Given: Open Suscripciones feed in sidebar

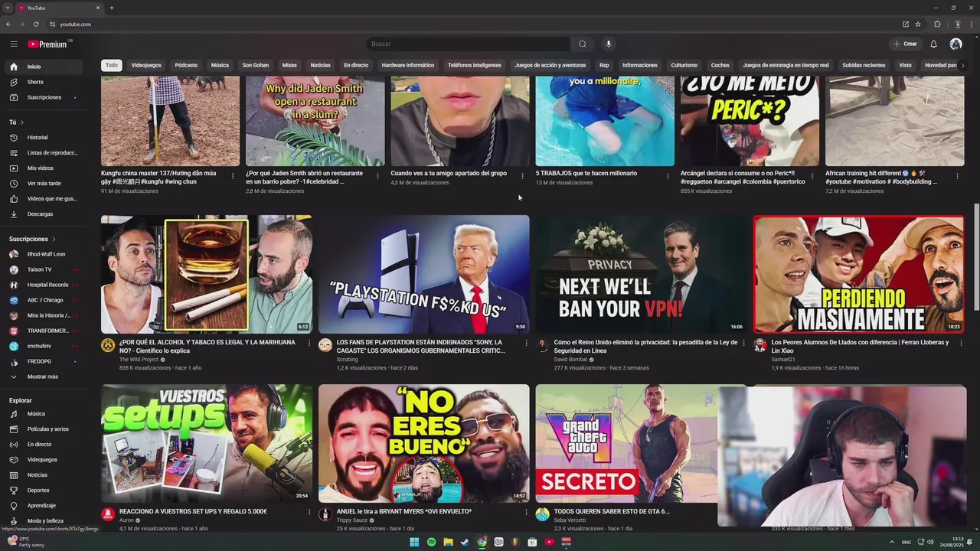Looking at the screenshot, I should [x=43, y=97].
